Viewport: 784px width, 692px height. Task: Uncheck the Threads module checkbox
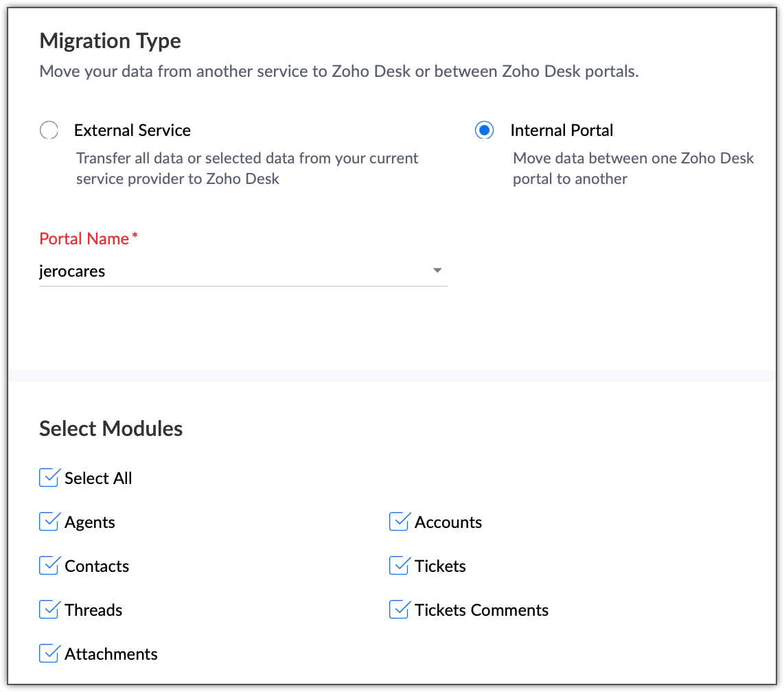[49, 610]
